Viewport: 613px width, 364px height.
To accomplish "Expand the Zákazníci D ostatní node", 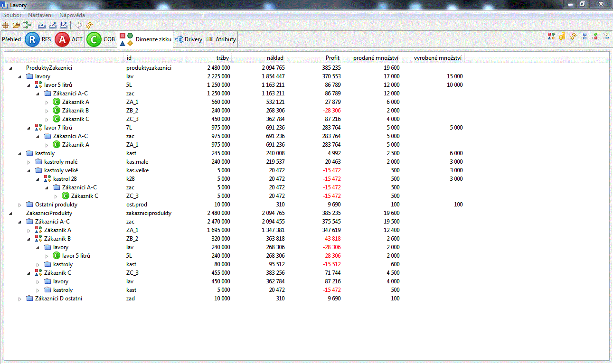I will [x=19, y=299].
